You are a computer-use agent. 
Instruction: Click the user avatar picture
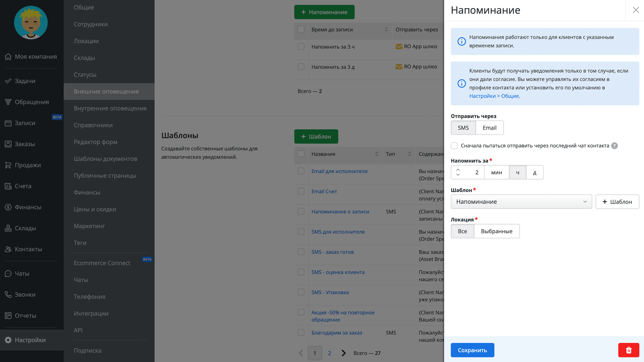tap(31, 23)
